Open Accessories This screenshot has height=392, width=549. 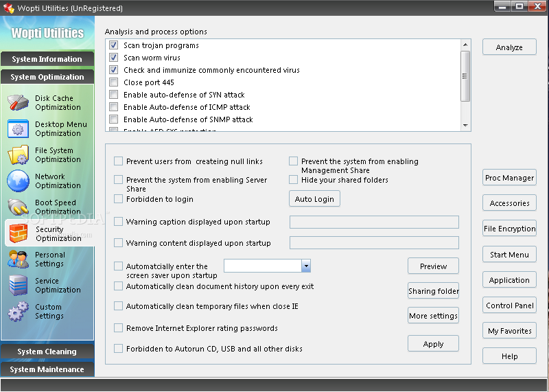(509, 203)
